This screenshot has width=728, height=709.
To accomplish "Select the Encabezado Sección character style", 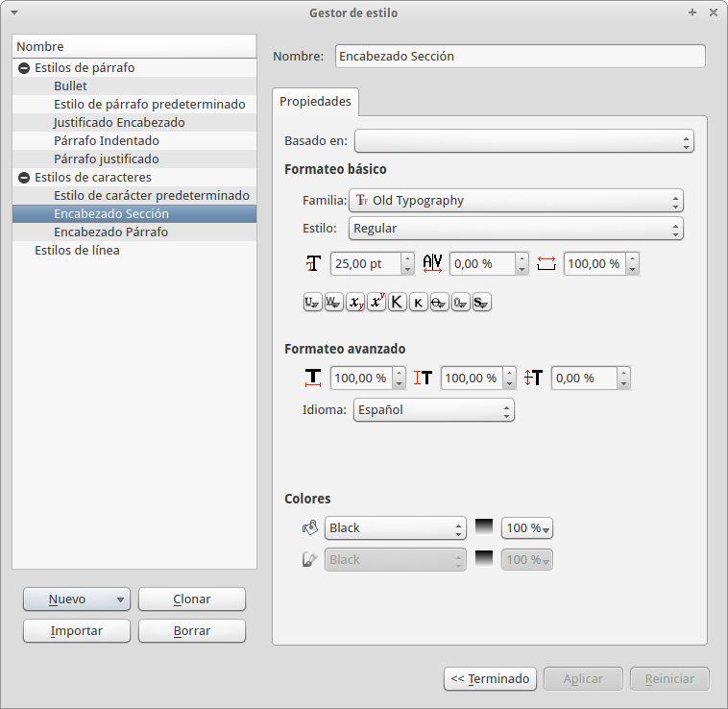I will click(134, 213).
